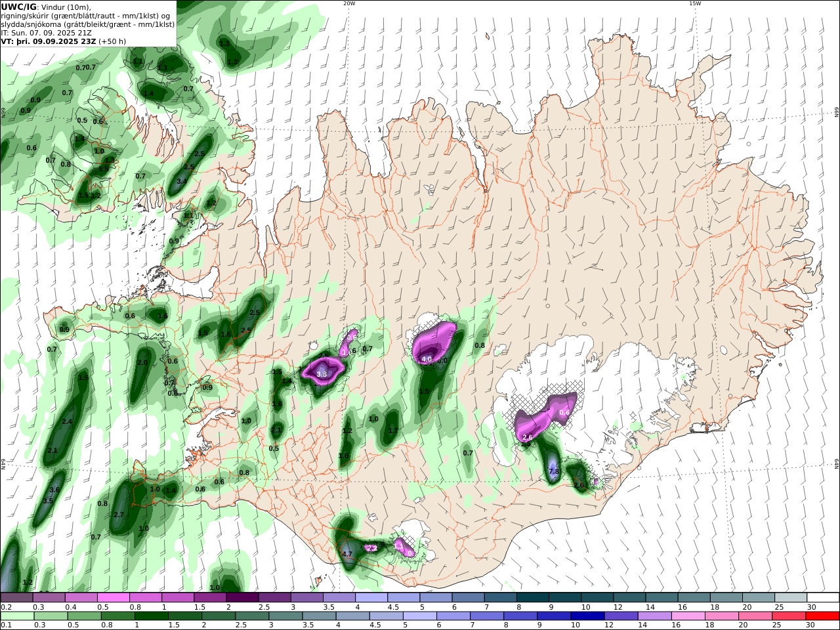Choose the darkest green 1–1.5 rain legend swatch
Viewport: 840px width, 630px height.
click(151, 616)
